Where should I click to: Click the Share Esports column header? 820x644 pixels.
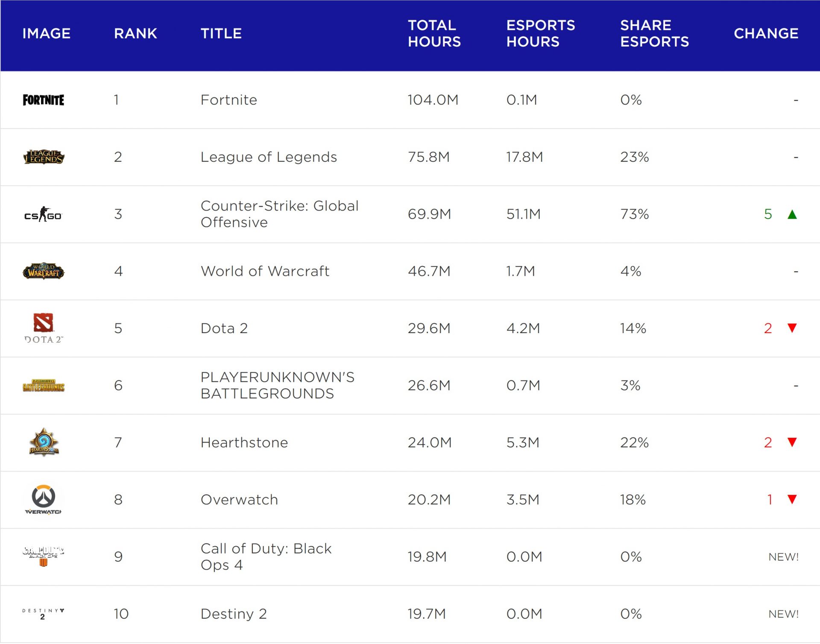[x=655, y=33]
